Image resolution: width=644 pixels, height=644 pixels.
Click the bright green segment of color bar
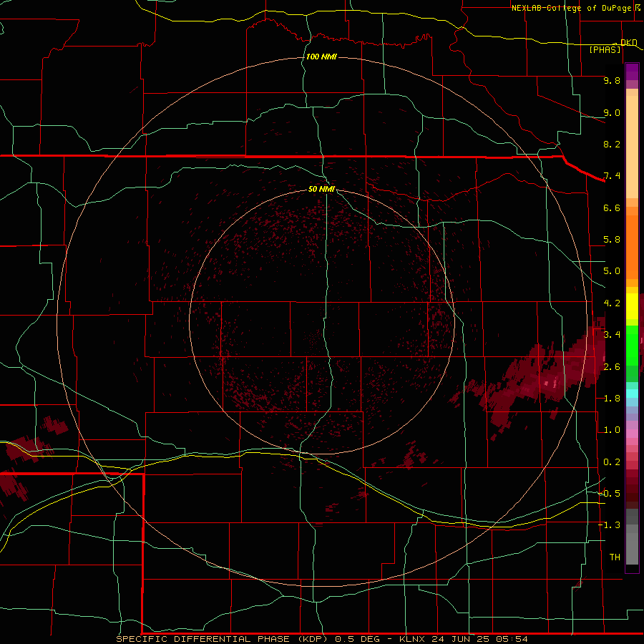[x=632, y=346]
